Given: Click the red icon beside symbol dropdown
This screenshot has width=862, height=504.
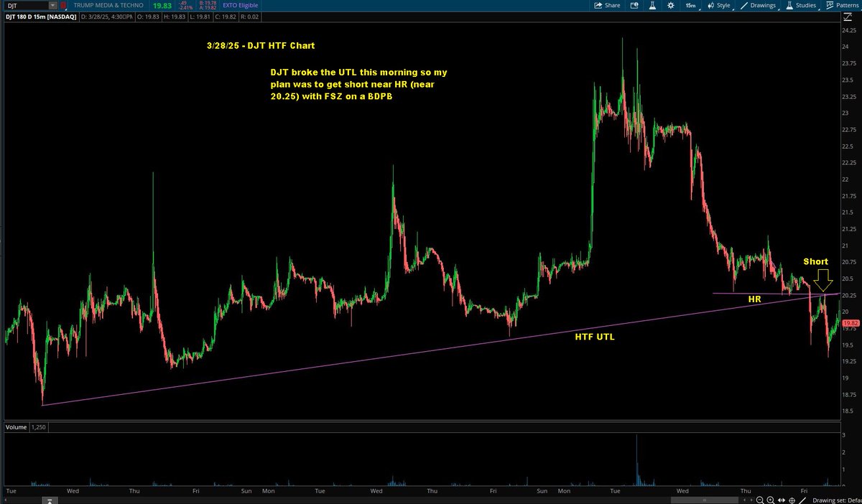Looking at the screenshot, I should (63, 5).
